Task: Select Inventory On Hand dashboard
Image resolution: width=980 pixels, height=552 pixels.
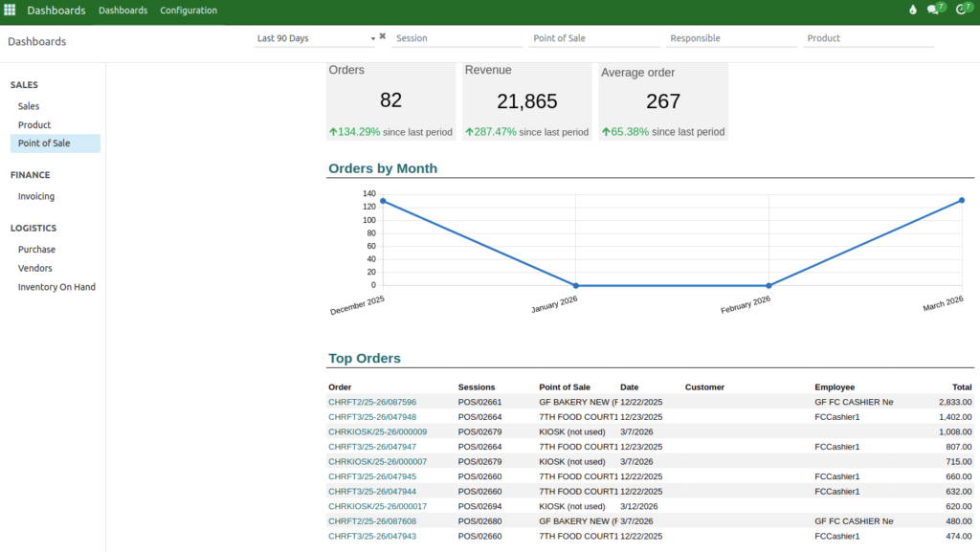Action: coord(56,287)
